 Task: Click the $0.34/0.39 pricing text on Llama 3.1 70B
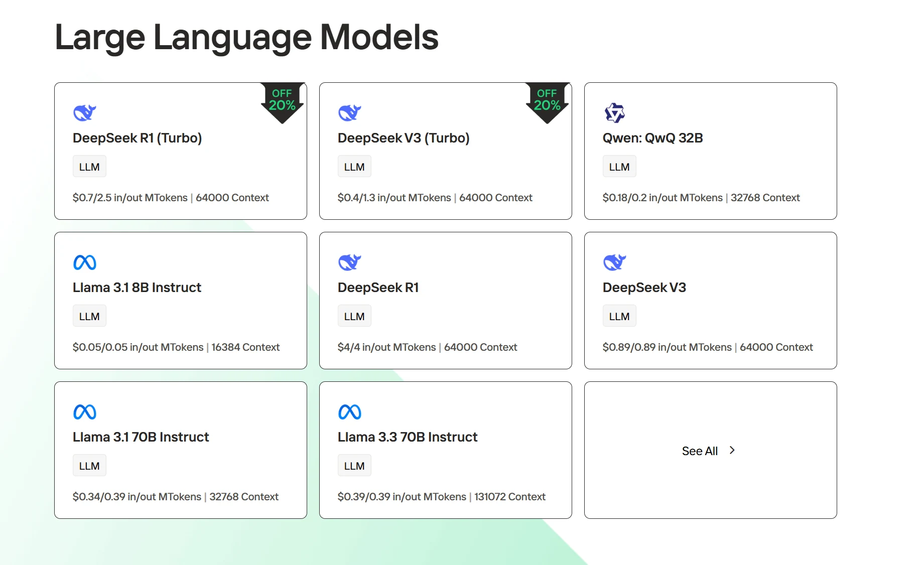pyautogui.click(x=137, y=497)
